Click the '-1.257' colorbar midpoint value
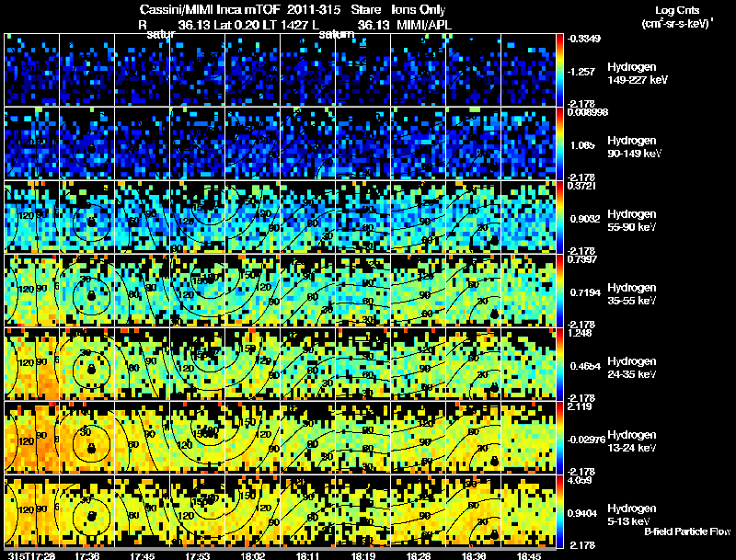Screen dimensions: 736x560 pos(581,72)
